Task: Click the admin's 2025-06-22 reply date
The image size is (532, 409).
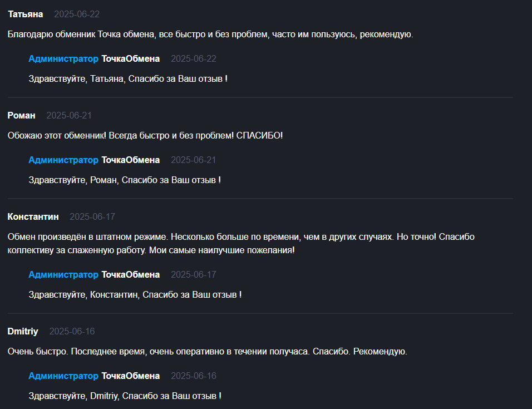Action: [x=194, y=58]
